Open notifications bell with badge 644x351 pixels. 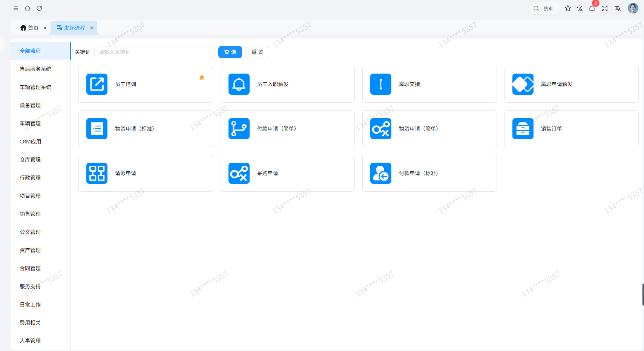(x=592, y=8)
